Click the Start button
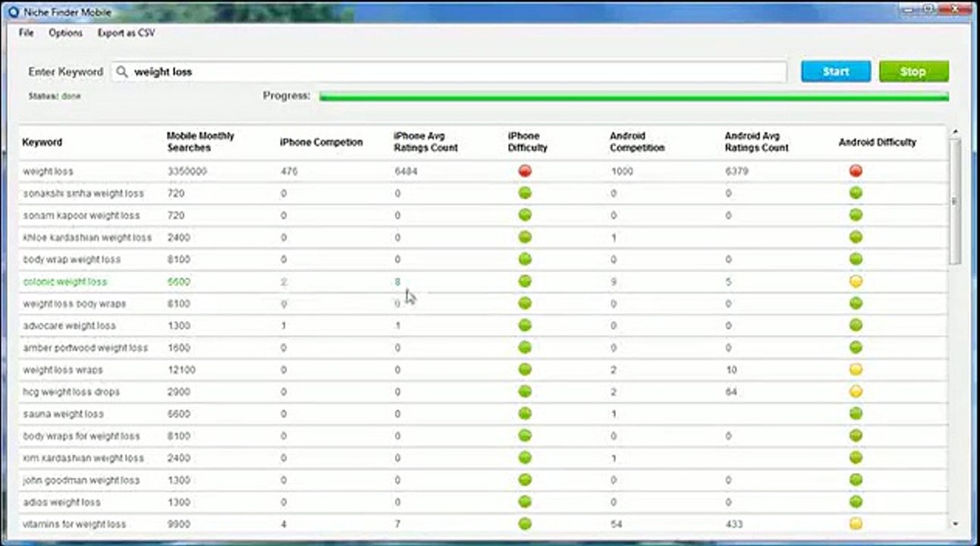980x546 pixels. 836,71
